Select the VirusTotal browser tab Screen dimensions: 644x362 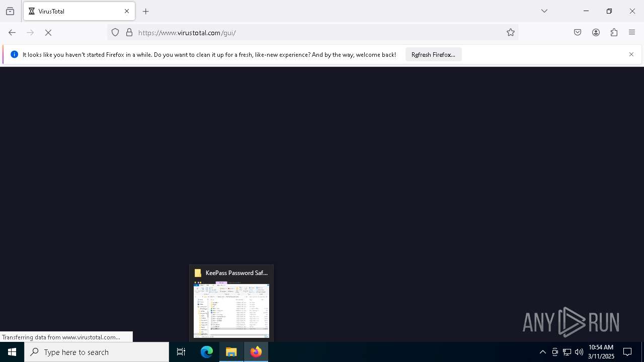(x=79, y=11)
